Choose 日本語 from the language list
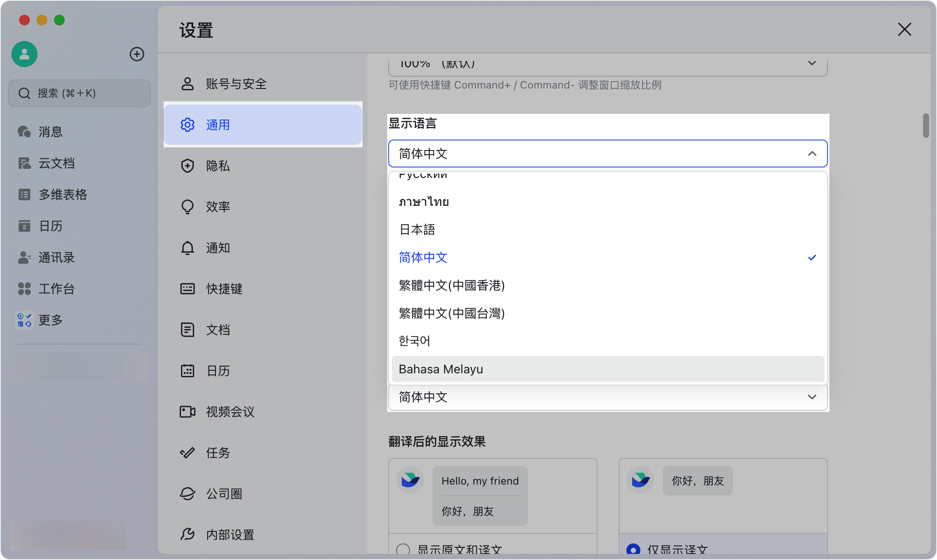Screen dimensions: 937x560 417,229
